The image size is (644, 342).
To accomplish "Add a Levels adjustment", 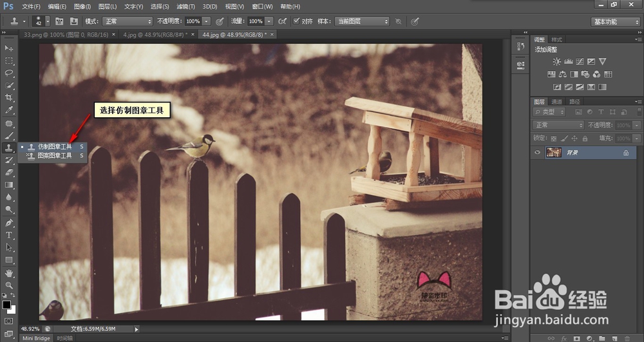I will (x=569, y=62).
